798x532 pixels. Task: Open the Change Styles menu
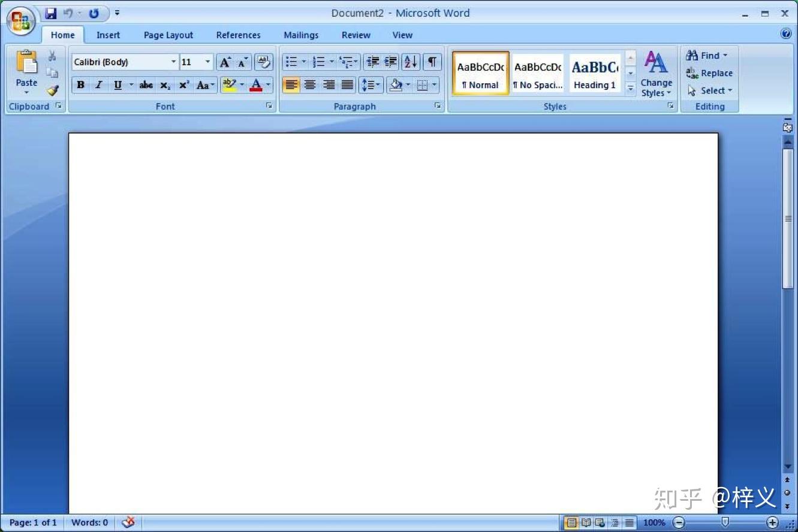click(x=656, y=74)
